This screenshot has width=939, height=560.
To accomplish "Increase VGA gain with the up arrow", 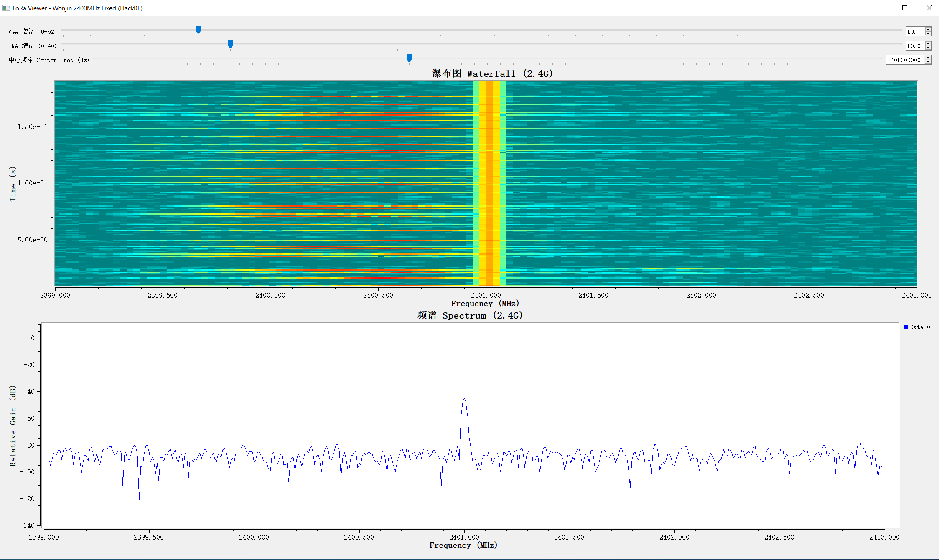I will point(928,30).
